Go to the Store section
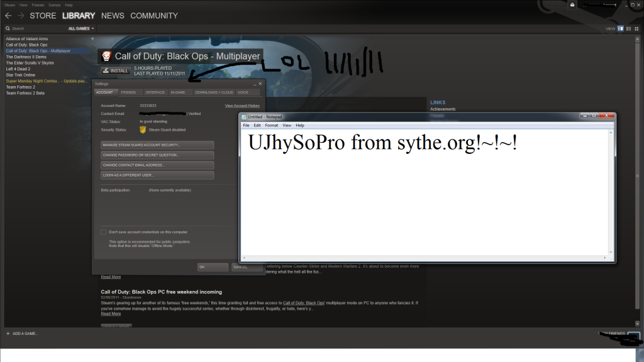 tap(43, 16)
